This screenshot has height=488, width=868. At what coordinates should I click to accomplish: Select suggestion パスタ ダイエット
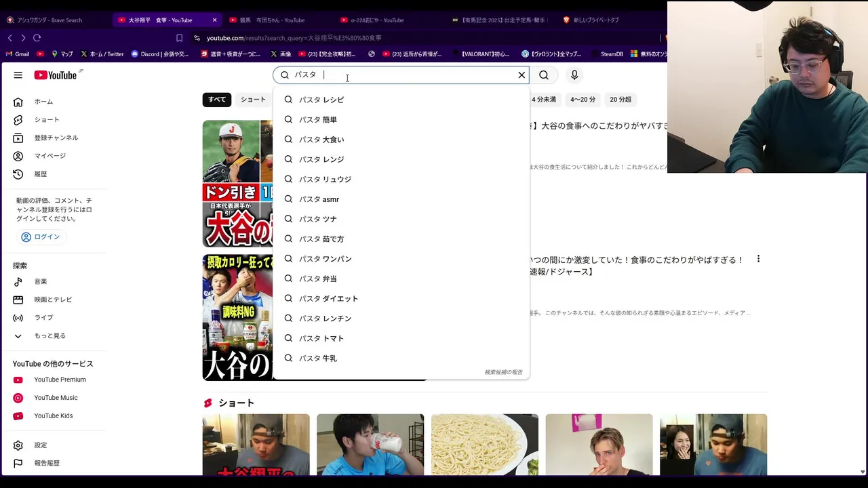click(401, 299)
